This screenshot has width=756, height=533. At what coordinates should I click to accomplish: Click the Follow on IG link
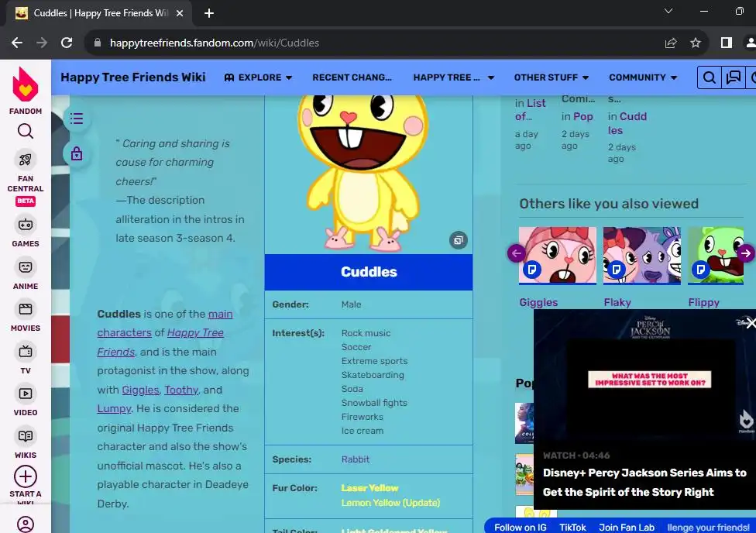click(x=521, y=528)
